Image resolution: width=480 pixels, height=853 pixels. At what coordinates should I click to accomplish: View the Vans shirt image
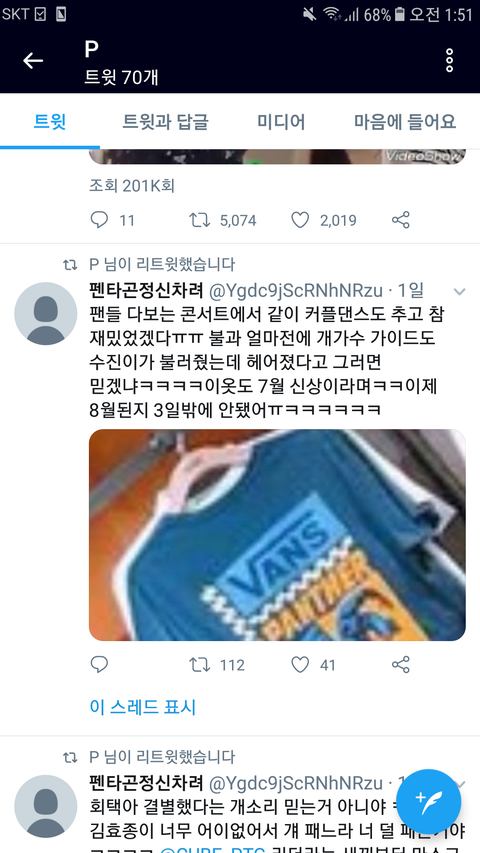point(277,535)
